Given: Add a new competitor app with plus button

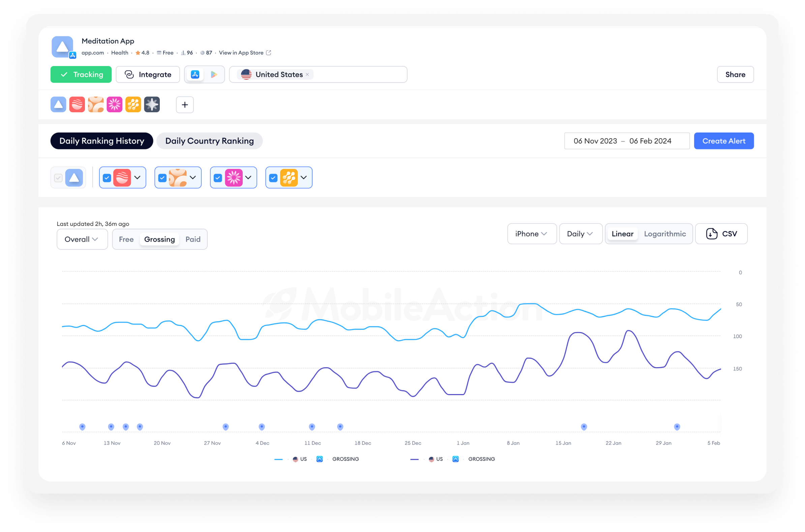Looking at the screenshot, I should [x=185, y=105].
